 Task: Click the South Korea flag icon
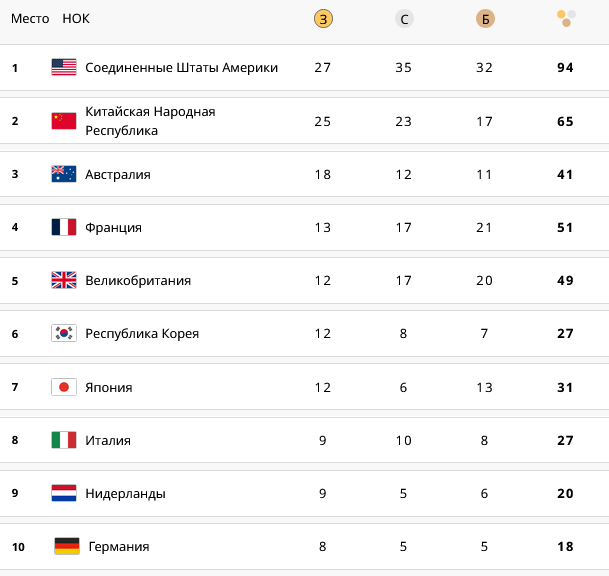click(64, 333)
